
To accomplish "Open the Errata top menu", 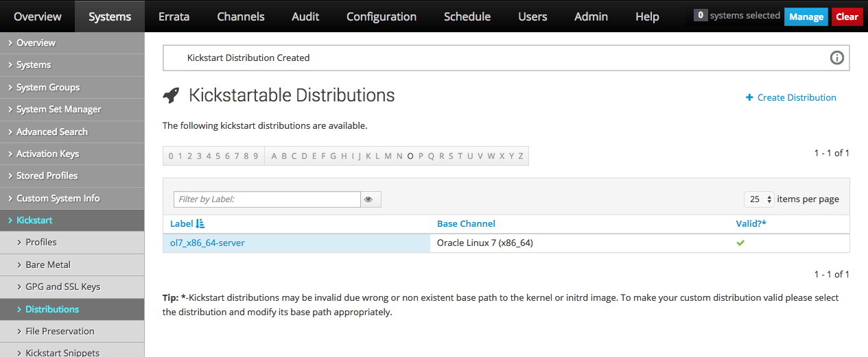I will (174, 16).
